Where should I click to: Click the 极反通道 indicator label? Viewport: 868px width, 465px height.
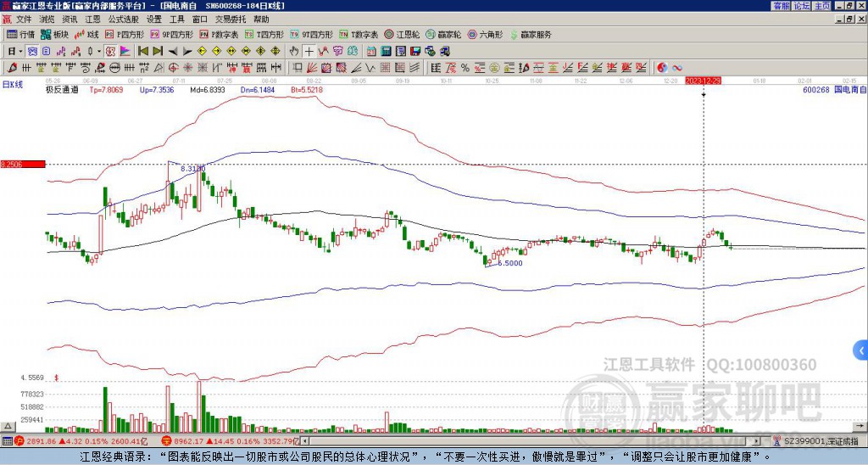(x=61, y=89)
